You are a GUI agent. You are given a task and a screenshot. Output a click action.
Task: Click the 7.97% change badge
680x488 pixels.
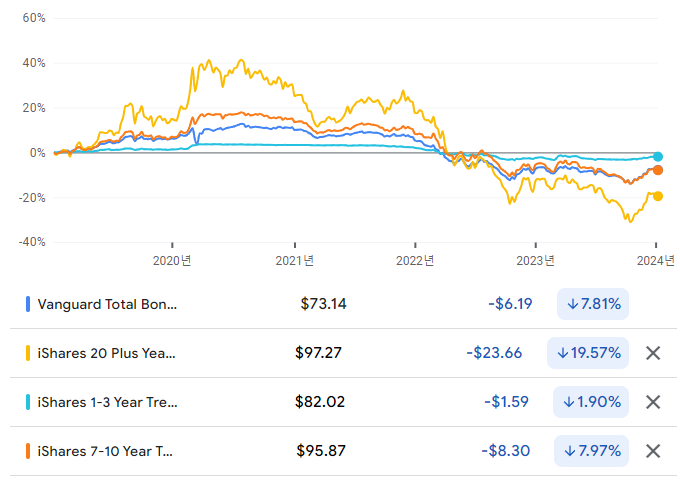pyautogui.click(x=592, y=451)
